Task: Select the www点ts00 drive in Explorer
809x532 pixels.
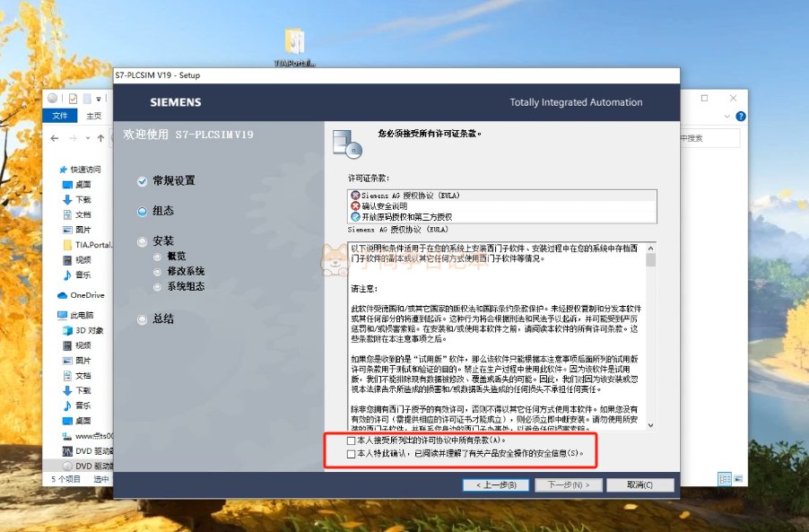Action: tap(87, 437)
